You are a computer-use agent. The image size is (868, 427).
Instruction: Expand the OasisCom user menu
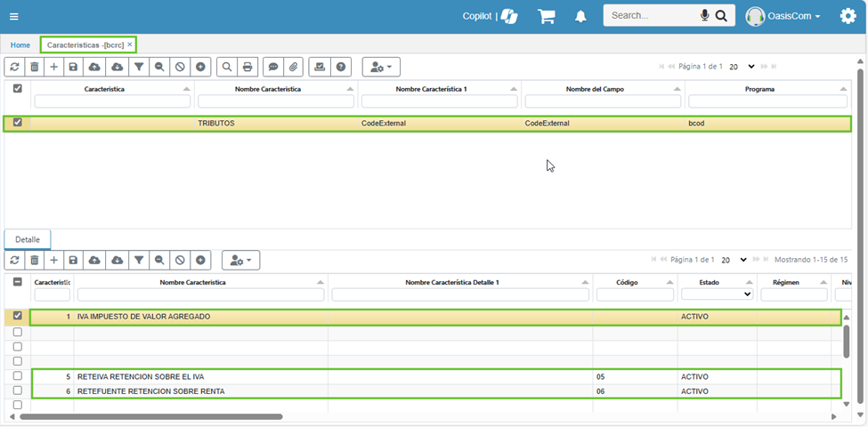tap(783, 16)
